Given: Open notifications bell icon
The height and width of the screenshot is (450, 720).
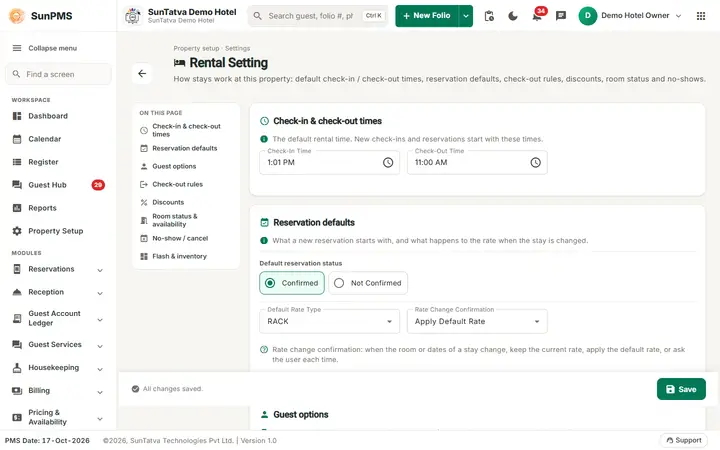Looking at the screenshot, I should click(537, 16).
